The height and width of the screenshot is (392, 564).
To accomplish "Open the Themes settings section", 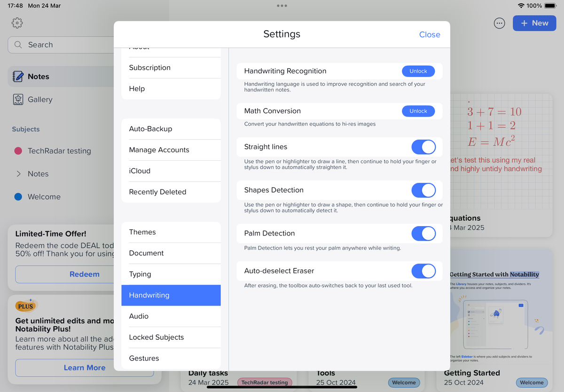I will pyautogui.click(x=142, y=232).
